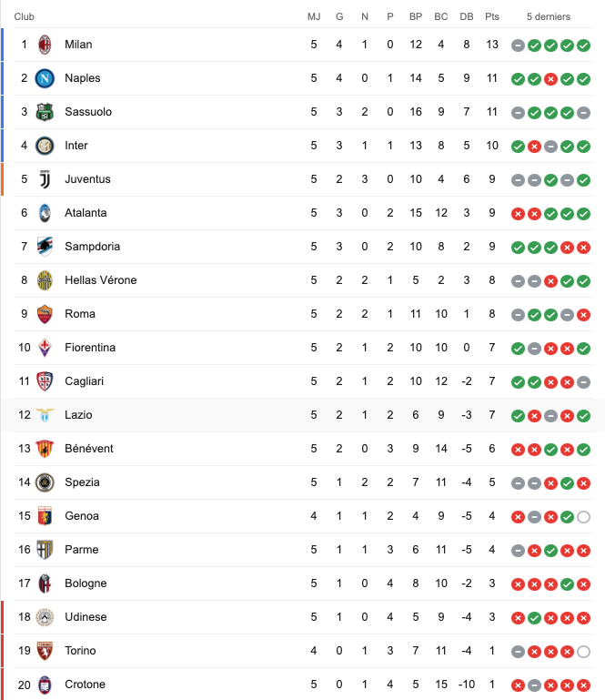605x700 pixels.
Task: Click the Milan club crest icon
Action: tap(45, 45)
